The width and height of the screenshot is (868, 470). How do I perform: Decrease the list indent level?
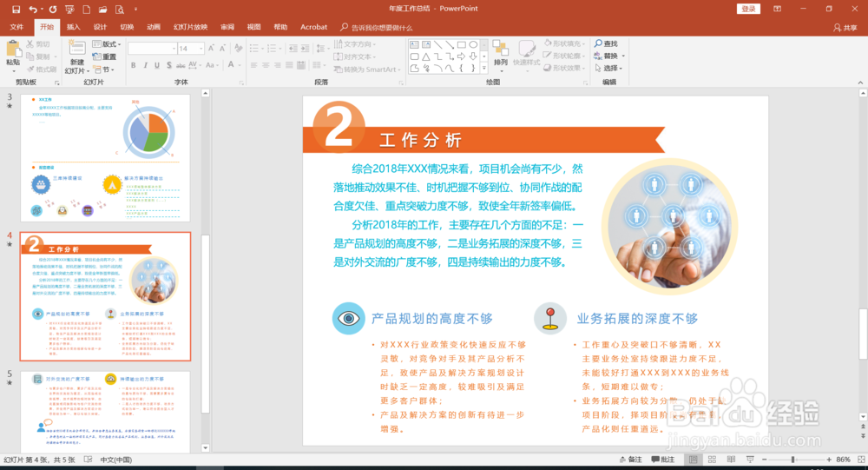point(293,49)
